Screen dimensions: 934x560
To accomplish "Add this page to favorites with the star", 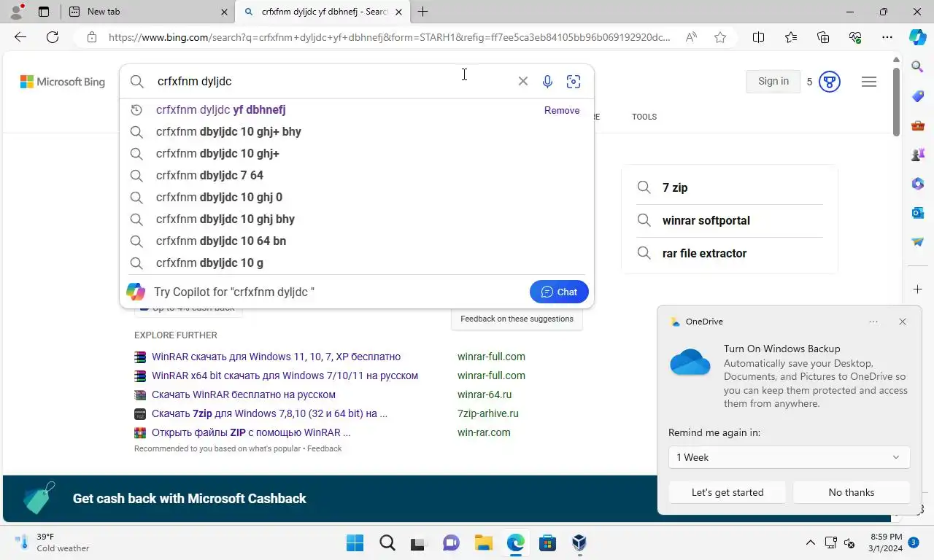I will [720, 37].
